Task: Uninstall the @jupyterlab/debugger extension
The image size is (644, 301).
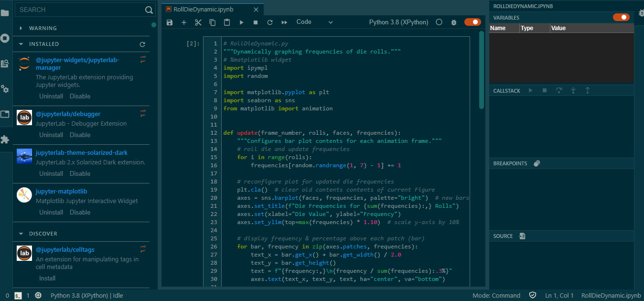Action: tap(51, 135)
